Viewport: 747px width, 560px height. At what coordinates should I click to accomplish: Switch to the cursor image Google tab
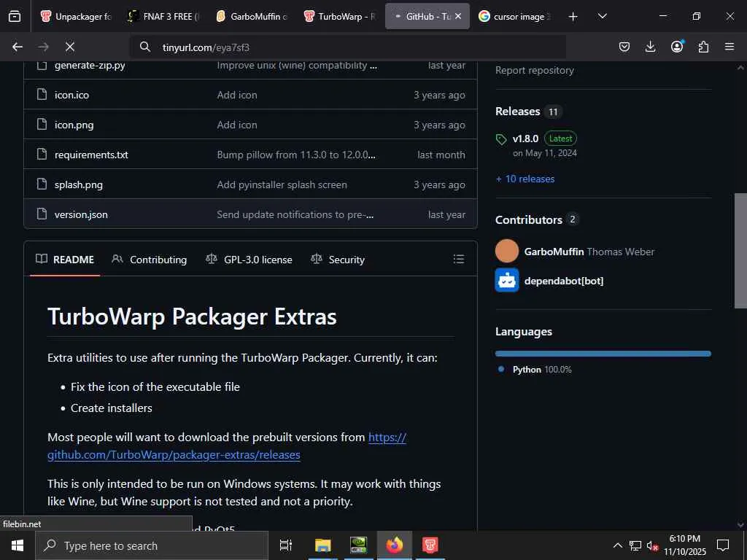[x=516, y=17]
